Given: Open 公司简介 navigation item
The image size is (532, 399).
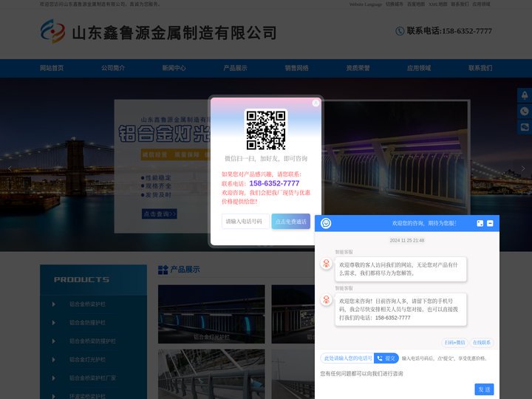Looking at the screenshot, I should (x=113, y=68).
